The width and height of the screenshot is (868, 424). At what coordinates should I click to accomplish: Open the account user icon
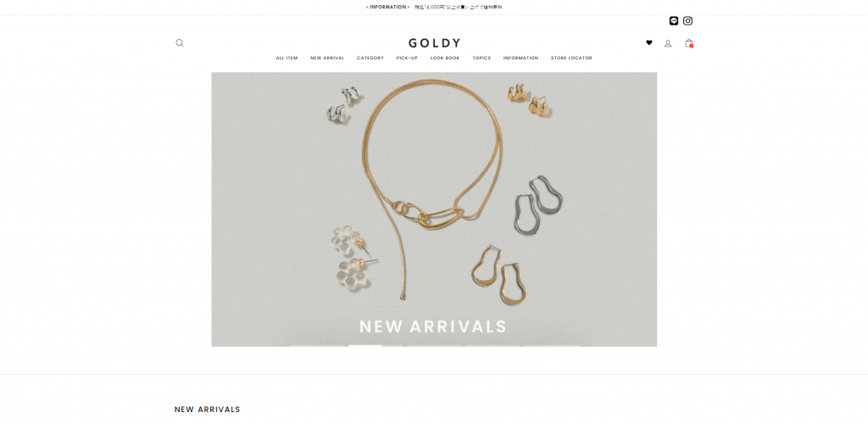tap(668, 43)
